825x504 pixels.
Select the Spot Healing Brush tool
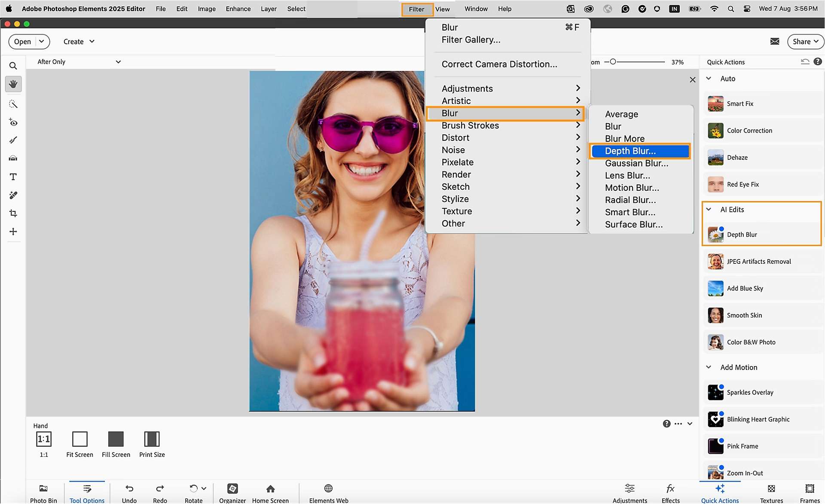click(x=13, y=195)
